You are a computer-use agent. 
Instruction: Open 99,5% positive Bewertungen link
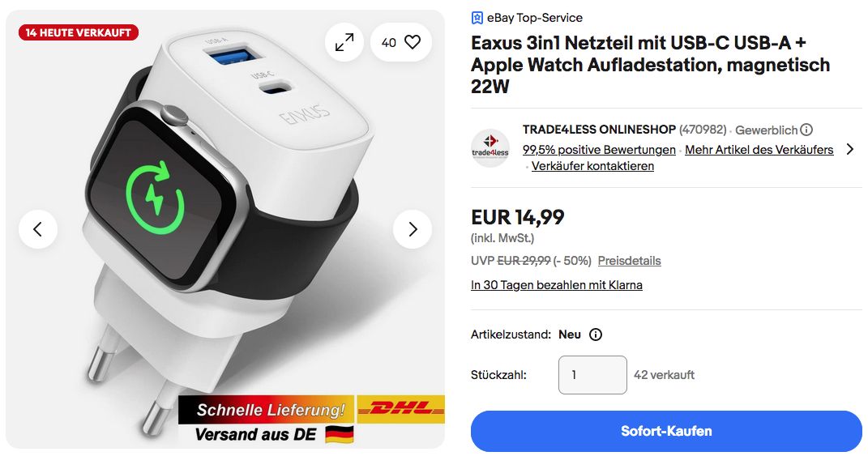[599, 149]
